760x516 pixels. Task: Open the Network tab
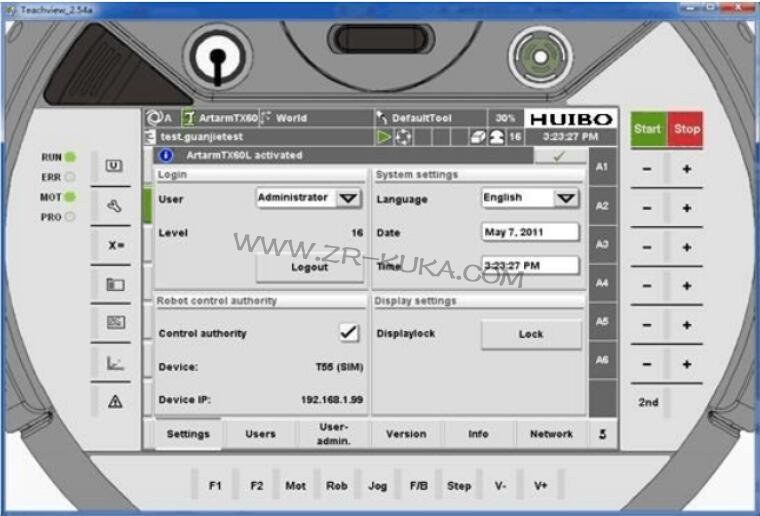pos(551,434)
